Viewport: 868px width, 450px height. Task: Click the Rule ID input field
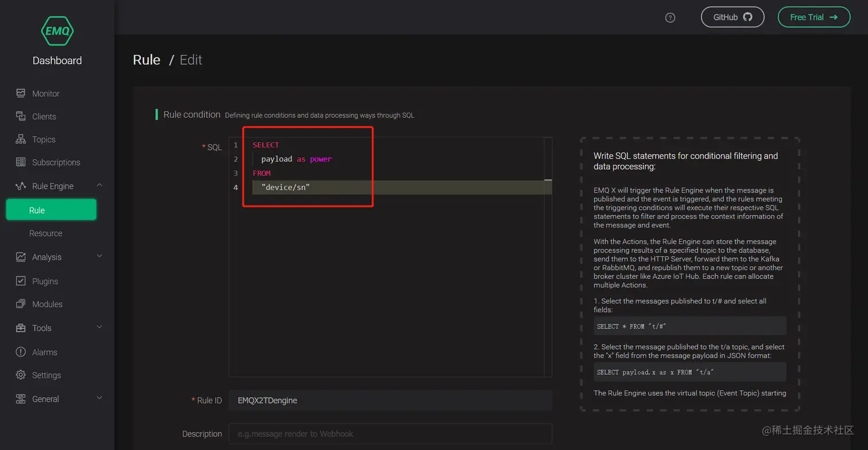click(x=390, y=401)
